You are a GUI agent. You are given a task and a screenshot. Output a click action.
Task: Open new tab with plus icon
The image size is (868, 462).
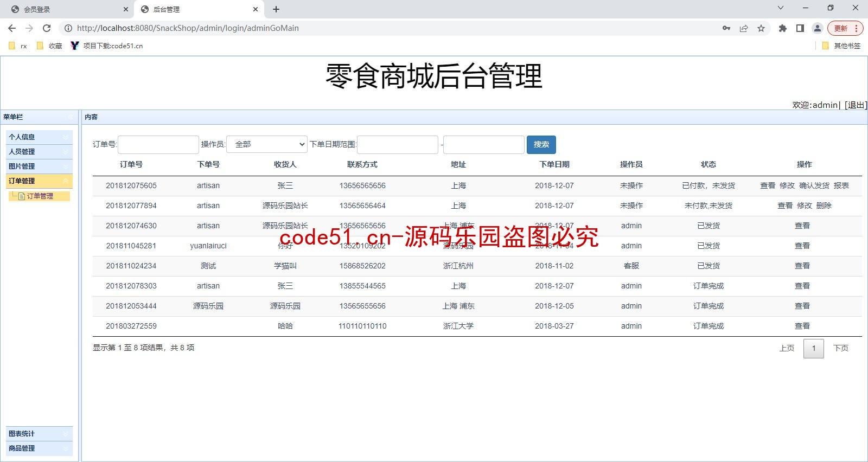coord(276,9)
